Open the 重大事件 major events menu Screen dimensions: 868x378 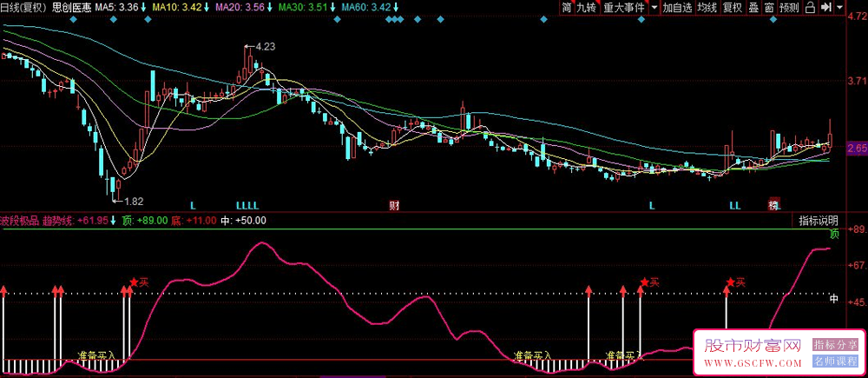click(x=624, y=7)
